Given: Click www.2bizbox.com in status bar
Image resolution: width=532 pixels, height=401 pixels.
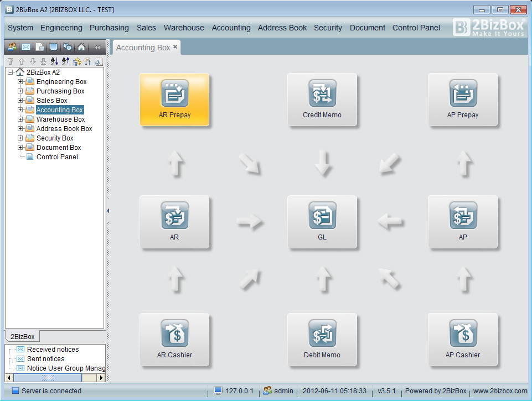Looking at the screenshot, I should pyautogui.click(x=500, y=391).
